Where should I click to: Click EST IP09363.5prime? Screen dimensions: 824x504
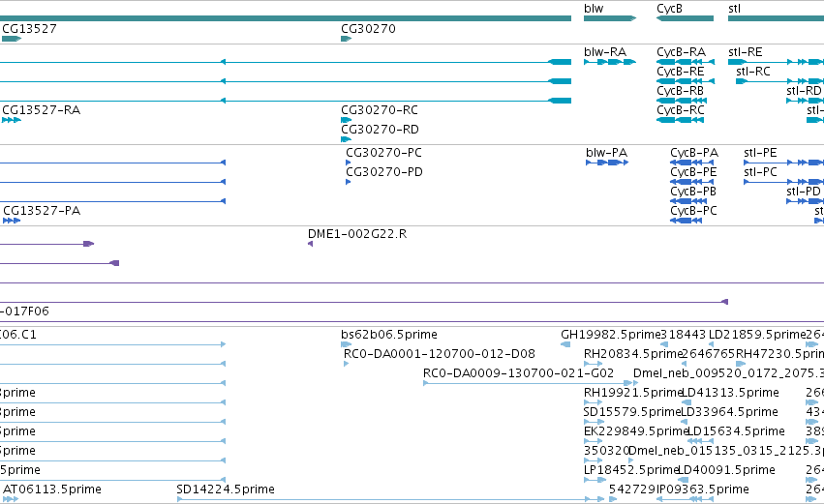click(x=703, y=489)
